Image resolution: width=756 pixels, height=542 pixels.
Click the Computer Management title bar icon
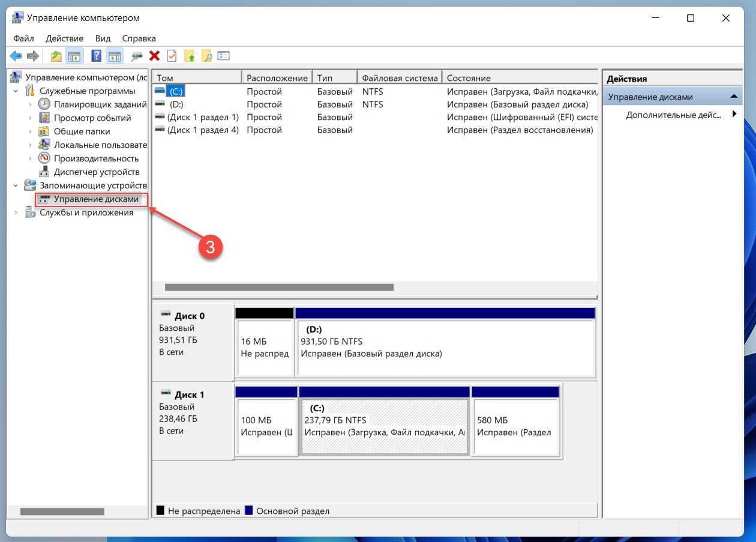click(17, 18)
